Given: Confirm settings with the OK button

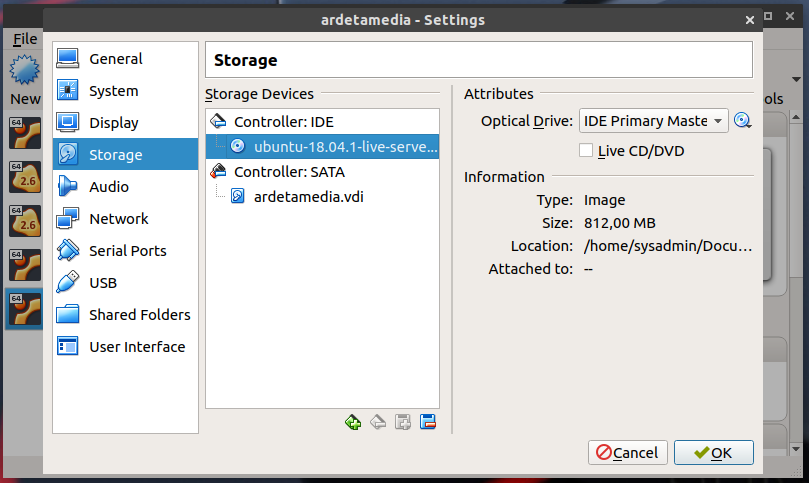Looking at the screenshot, I should point(713,453).
